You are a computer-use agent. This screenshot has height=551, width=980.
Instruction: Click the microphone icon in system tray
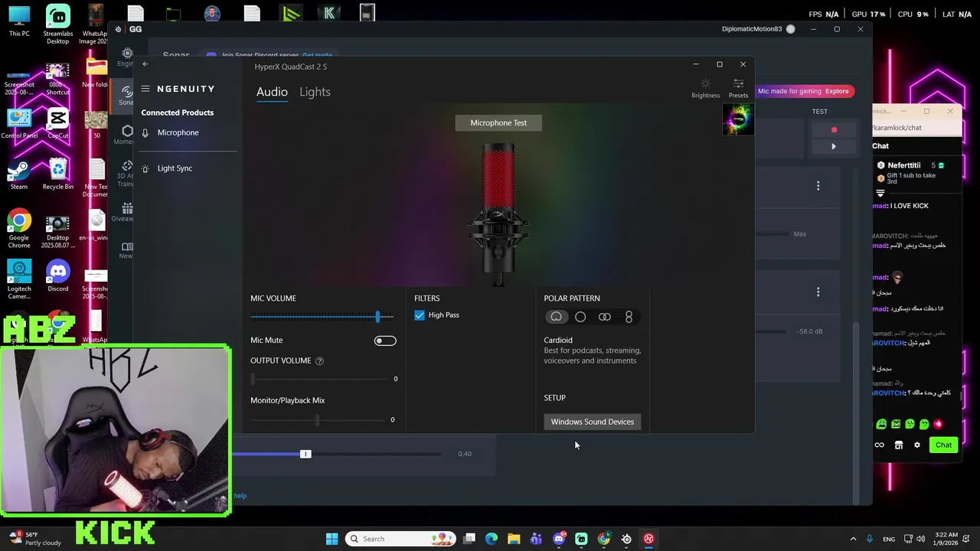pos(870,539)
